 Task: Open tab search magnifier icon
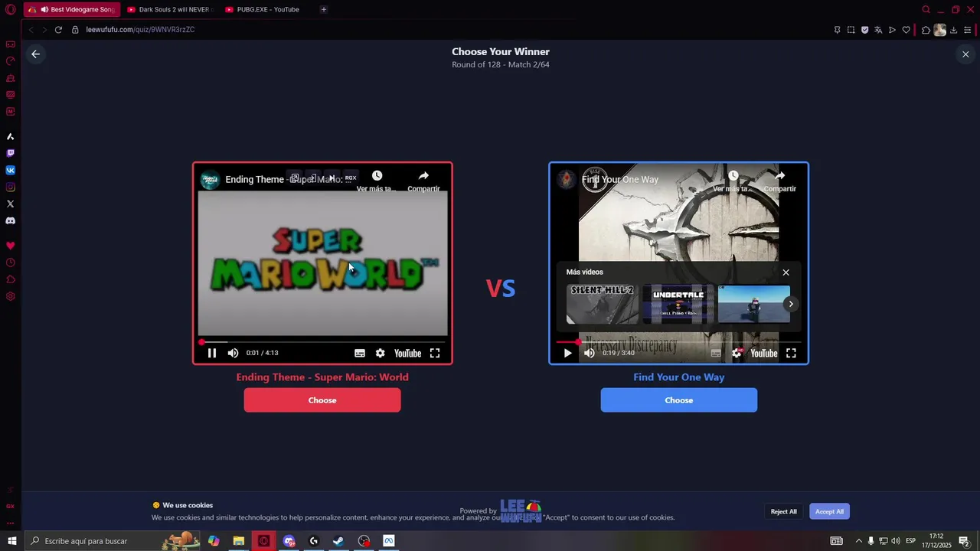click(926, 10)
